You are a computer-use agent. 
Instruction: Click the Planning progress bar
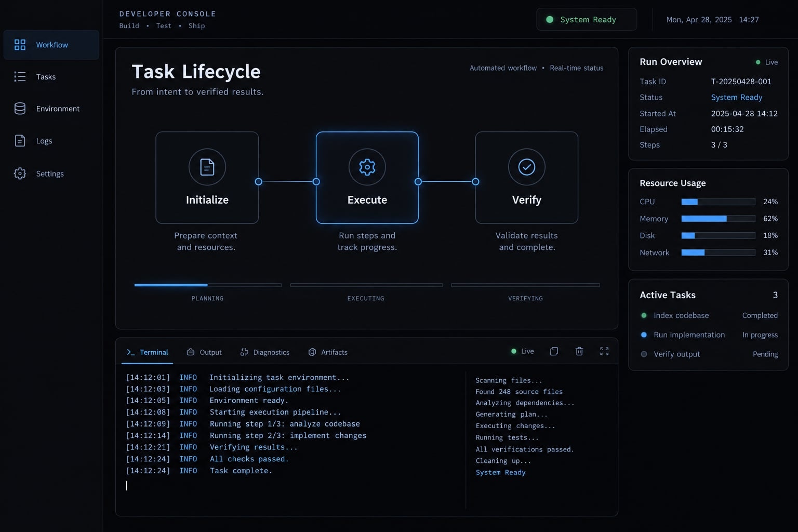click(x=208, y=285)
